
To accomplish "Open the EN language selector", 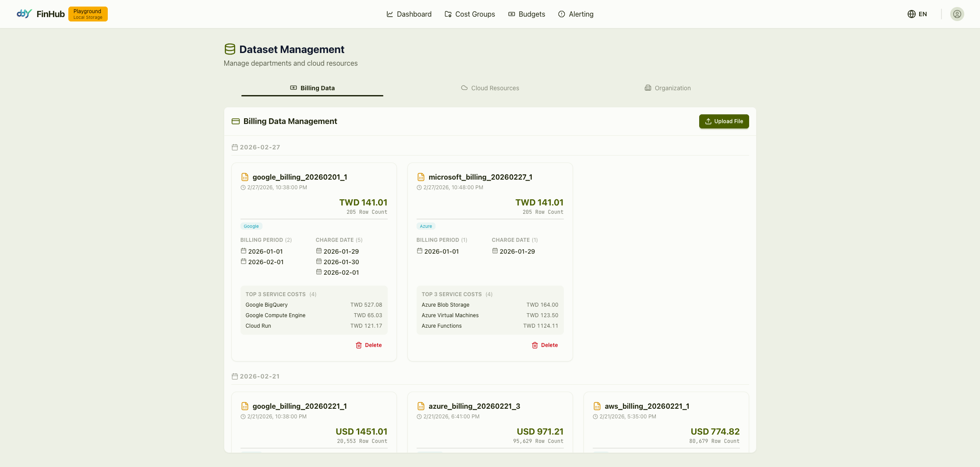I will pyautogui.click(x=917, y=14).
